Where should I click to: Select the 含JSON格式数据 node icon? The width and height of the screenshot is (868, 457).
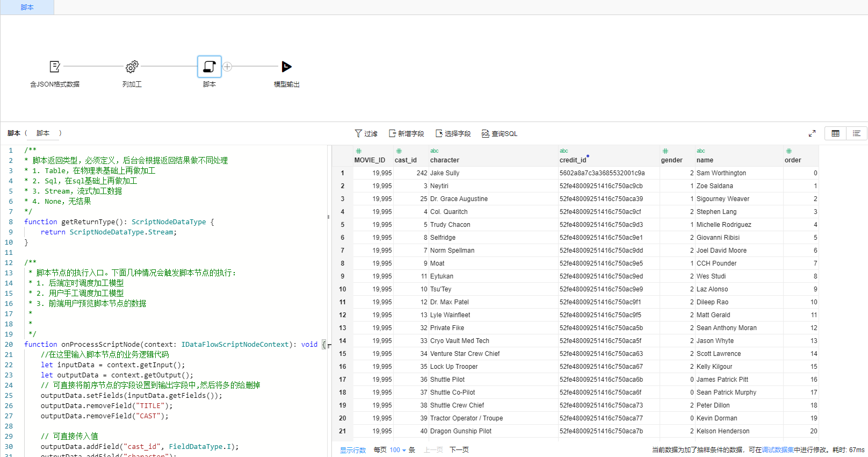(55, 67)
